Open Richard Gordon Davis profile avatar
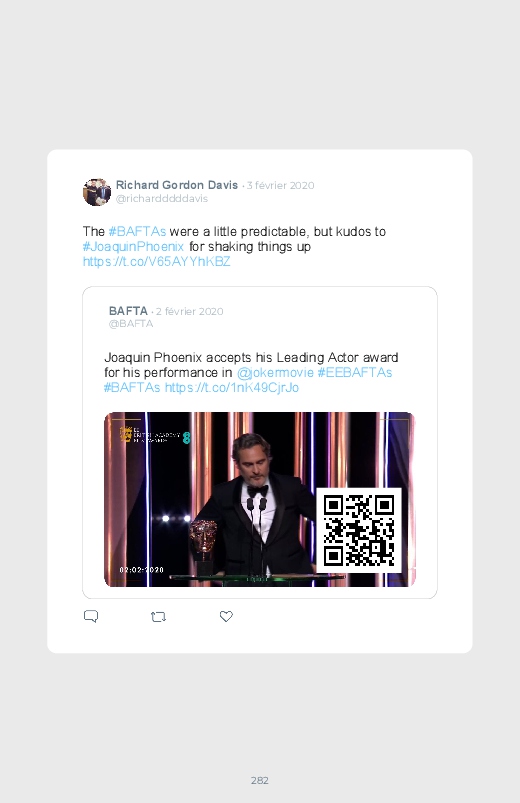520x803 pixels. pyautogui.click(x=97, y=192)
